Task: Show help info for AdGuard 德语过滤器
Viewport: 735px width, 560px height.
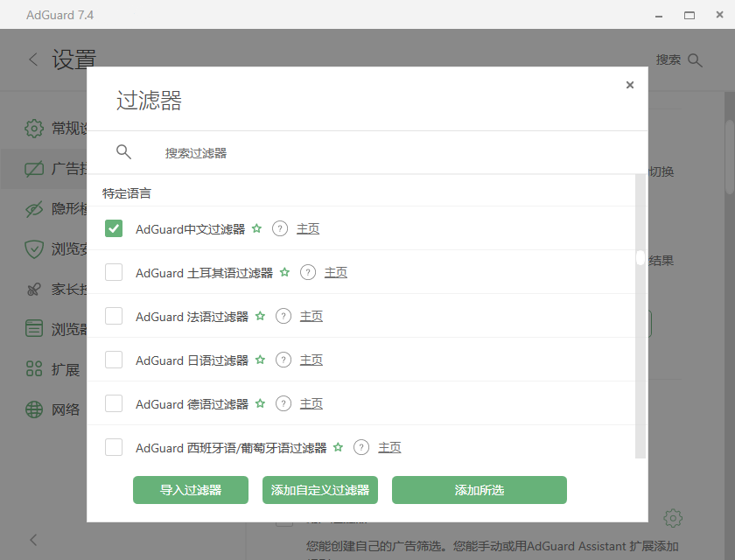Action: coord(283,403)
